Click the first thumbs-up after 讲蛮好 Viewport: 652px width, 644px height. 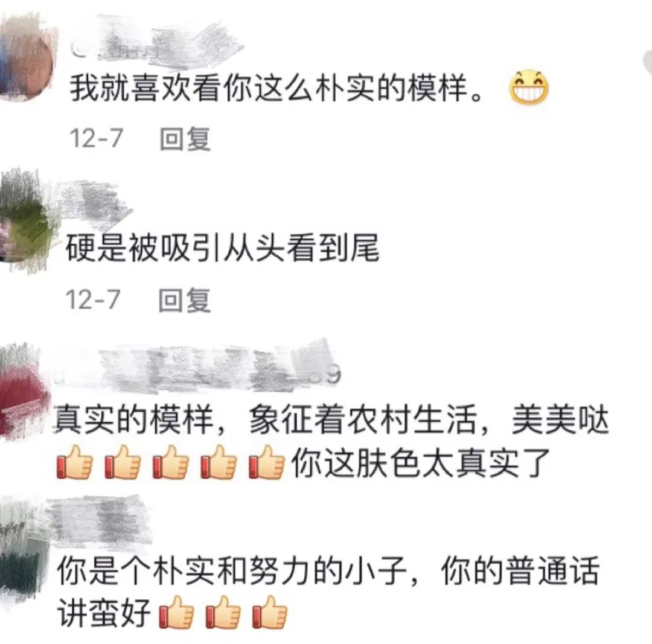[x=176, y=612]
